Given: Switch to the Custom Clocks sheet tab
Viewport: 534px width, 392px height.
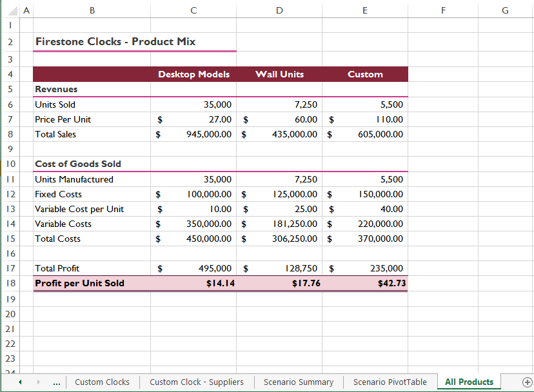Looking at the screenshot, I should tap(102, 382).
